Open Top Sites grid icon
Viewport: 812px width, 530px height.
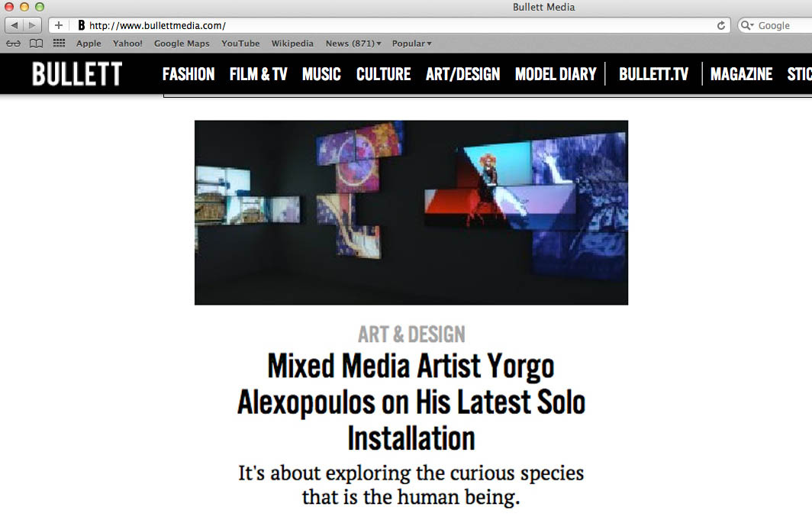[59, 44]
